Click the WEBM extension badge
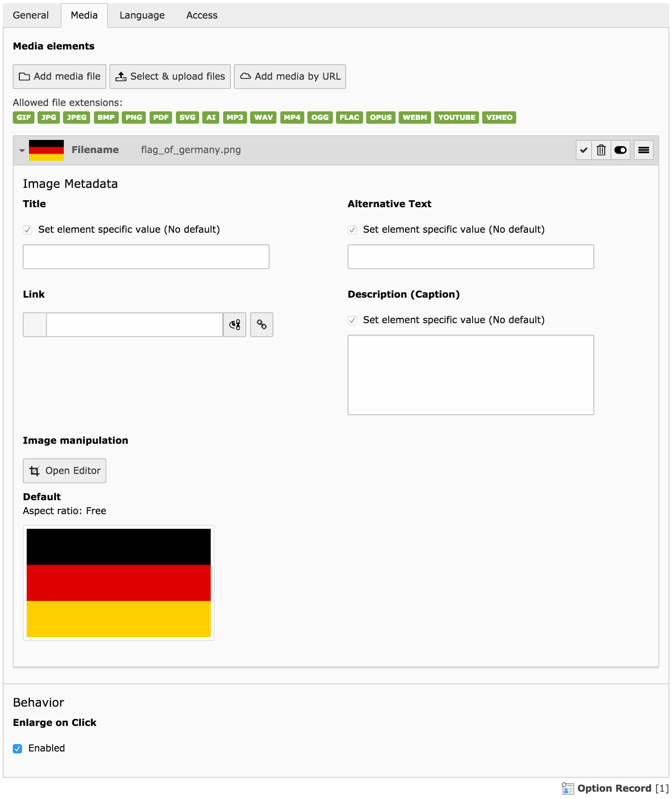The image size is (672, 799). (415, 118)
